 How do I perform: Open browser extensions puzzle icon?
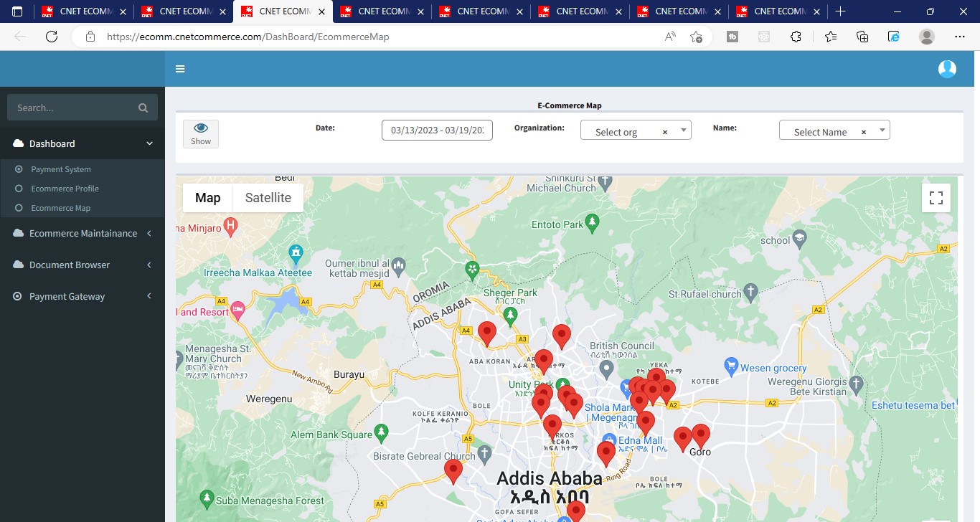click(x=796, y=37)
